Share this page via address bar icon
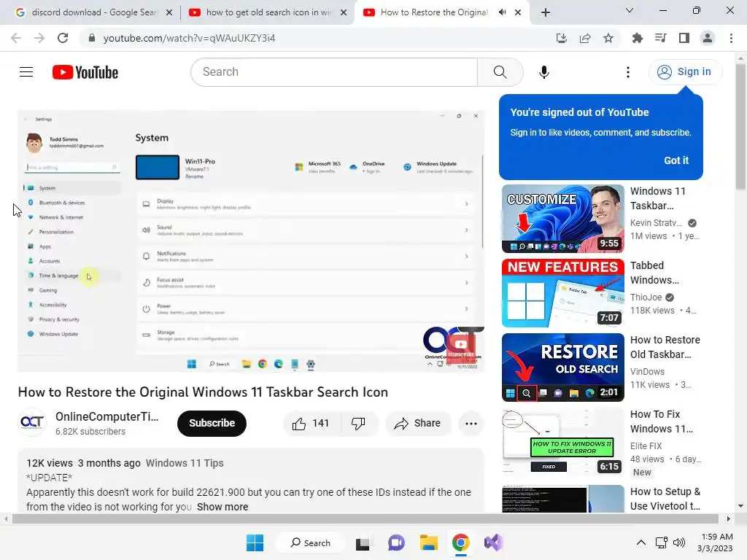747x560 pixels. (584, 38)
